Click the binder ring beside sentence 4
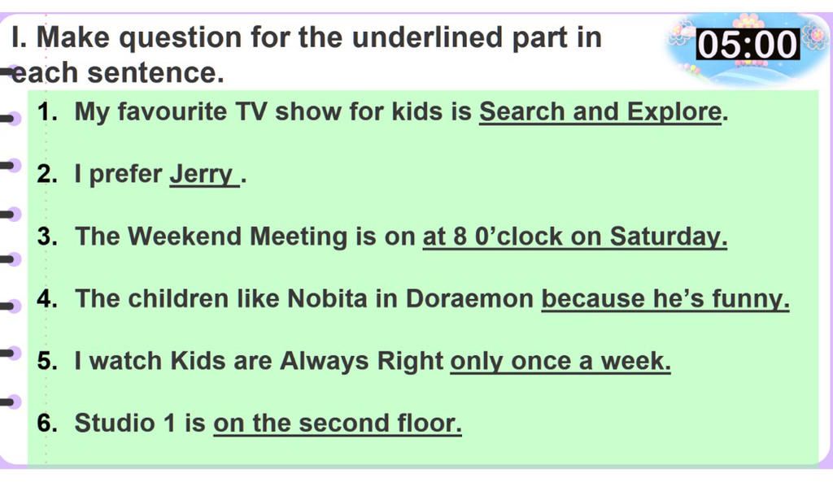The image size is (833, 504). [x=11, y=306]
